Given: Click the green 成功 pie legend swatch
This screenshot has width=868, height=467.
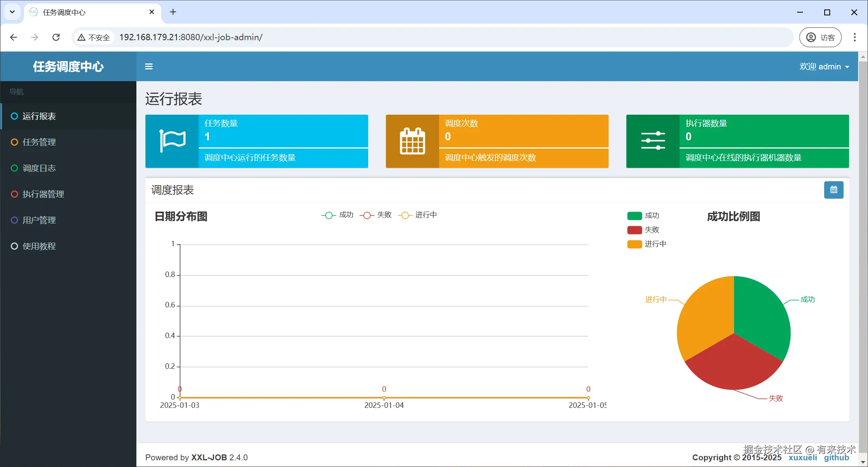Looking at the screenshot, I should pos(634,216).
